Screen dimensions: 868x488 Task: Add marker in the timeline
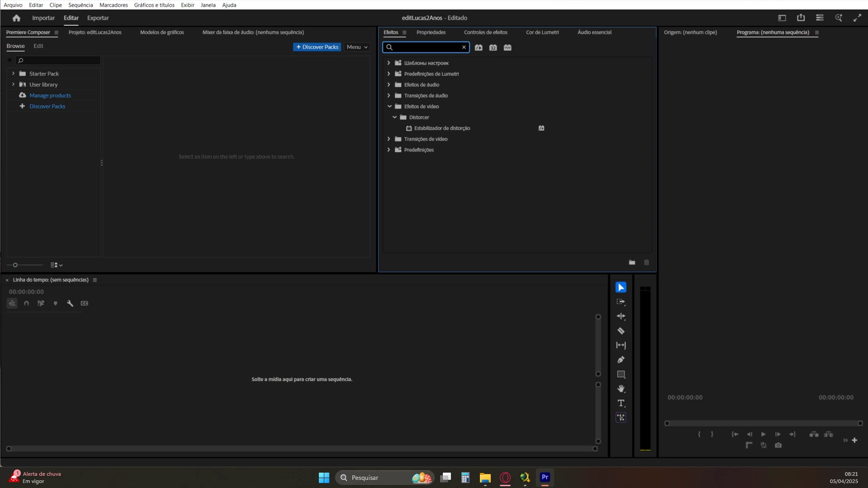click(55, 303)
